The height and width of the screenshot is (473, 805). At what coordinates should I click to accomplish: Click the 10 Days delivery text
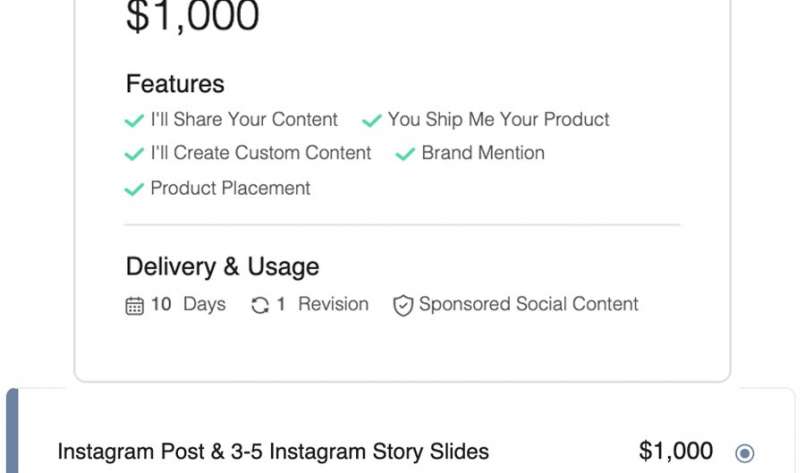point(188,305)
